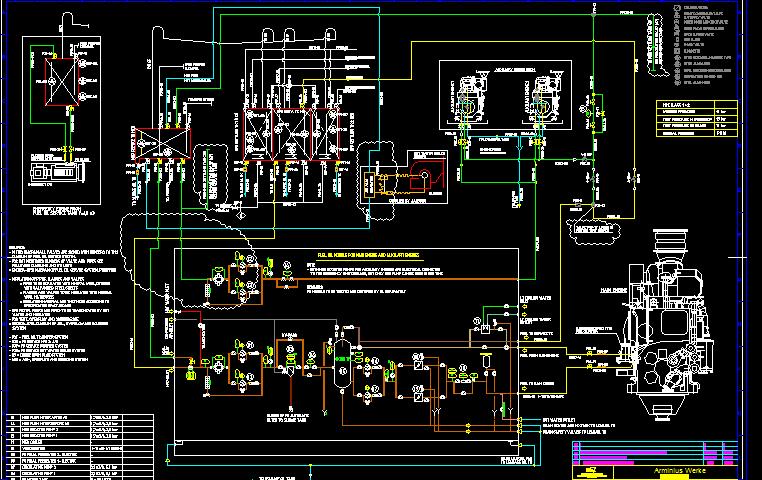Select the lower heater box in the module

point(417,395)
